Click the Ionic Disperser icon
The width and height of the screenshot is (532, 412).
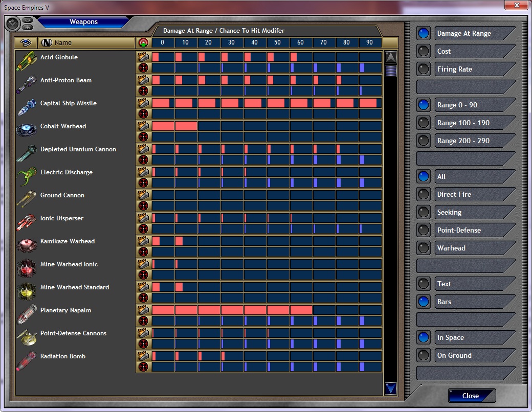27,223
